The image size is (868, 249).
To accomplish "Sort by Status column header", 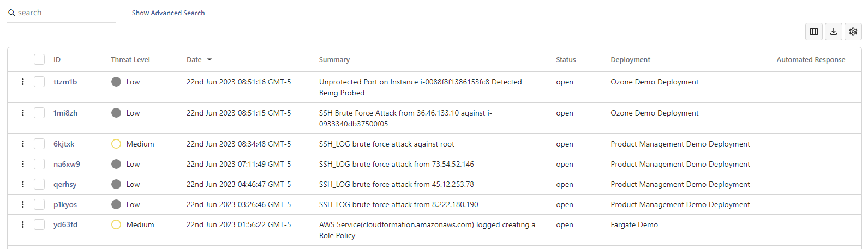I will click(x=566, y=60).
